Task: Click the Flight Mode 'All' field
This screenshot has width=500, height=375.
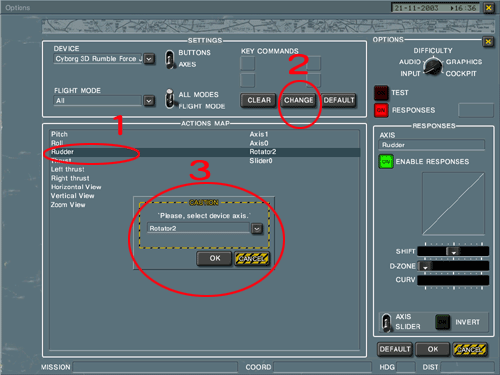Action: click(x=98, y=101)
